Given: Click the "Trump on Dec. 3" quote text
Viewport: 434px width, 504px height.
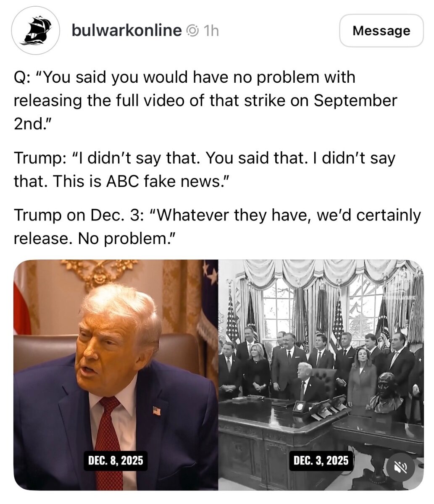Looking at the screenshot, I should tap(217, 227).
